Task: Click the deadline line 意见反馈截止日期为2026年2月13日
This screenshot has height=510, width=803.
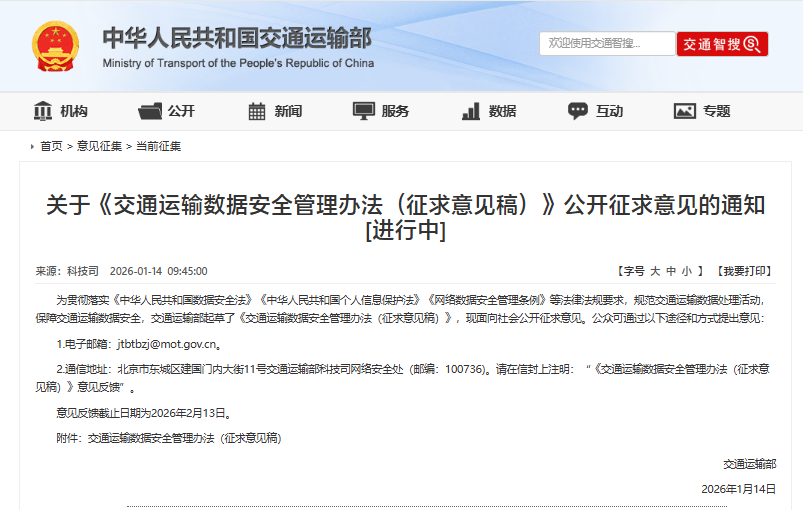Action: [144, 413]
